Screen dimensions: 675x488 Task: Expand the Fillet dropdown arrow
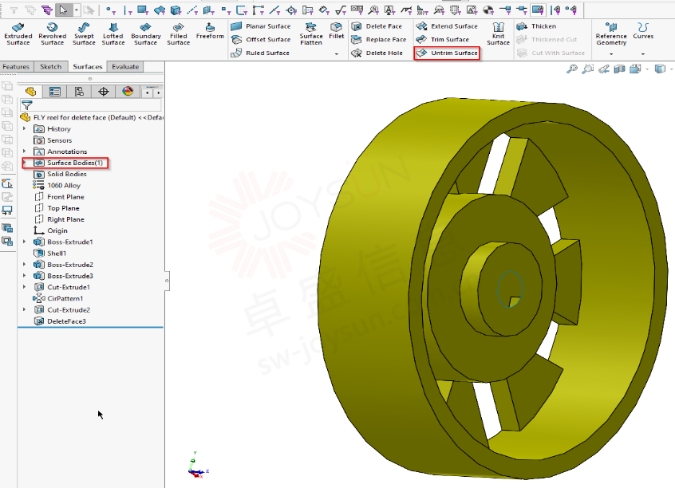tap(336, 54)
